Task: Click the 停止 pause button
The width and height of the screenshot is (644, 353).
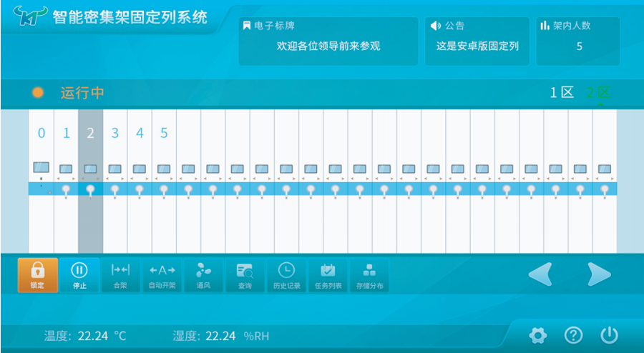Action: click(x=79, y=275)
